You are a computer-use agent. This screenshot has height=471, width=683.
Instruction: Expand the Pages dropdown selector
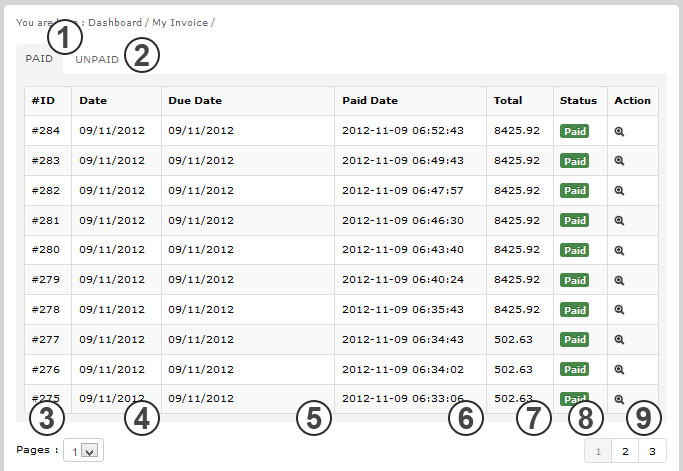tap(82, 451)
